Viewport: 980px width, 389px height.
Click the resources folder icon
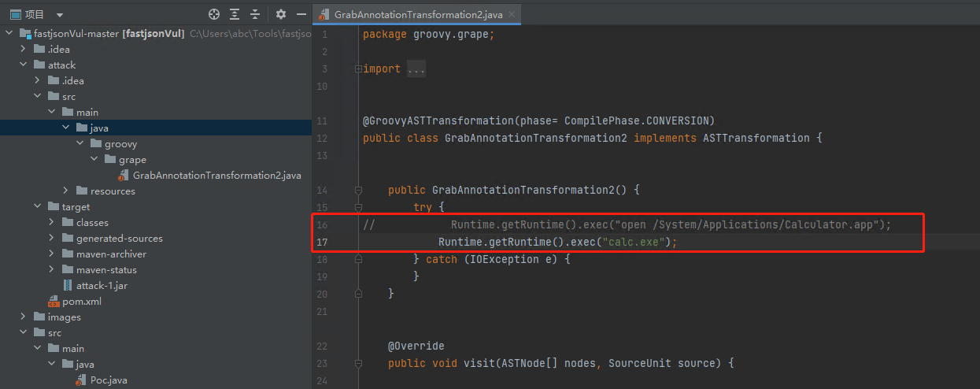point(82,191)
